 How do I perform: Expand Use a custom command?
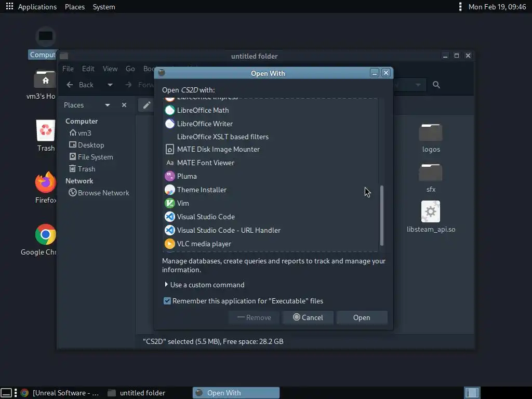pos(204,285)
